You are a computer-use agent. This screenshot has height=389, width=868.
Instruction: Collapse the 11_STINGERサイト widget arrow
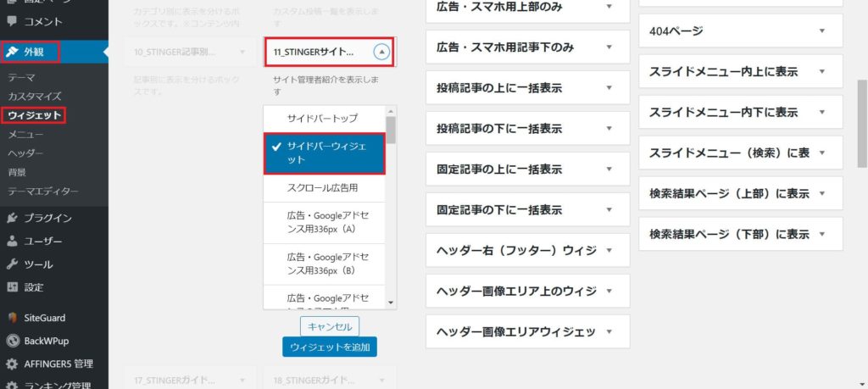click(x=382, y=52)
